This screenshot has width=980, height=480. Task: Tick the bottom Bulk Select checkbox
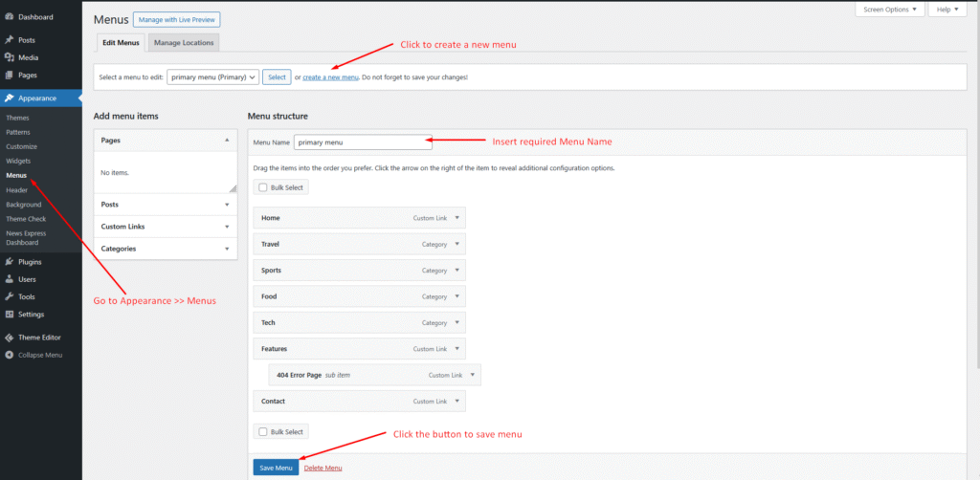(263, 432)
